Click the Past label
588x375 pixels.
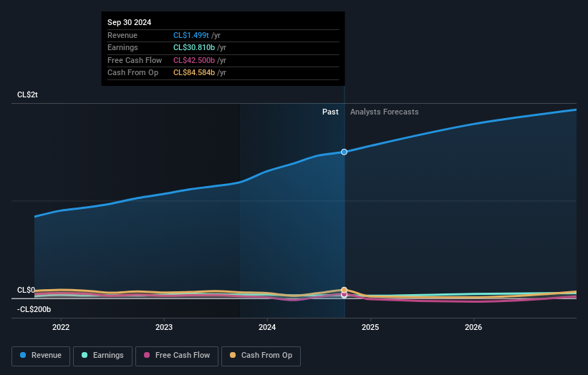[x=330, y=112]
